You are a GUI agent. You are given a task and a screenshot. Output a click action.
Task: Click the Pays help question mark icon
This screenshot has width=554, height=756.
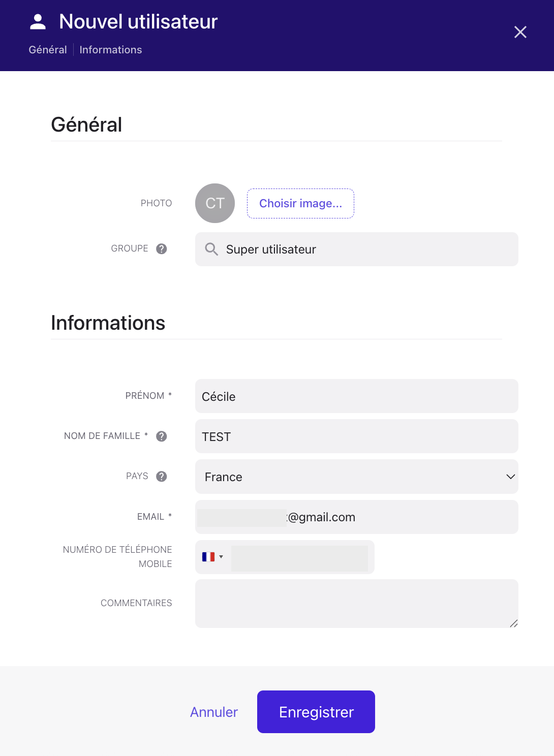coord(162,476)
